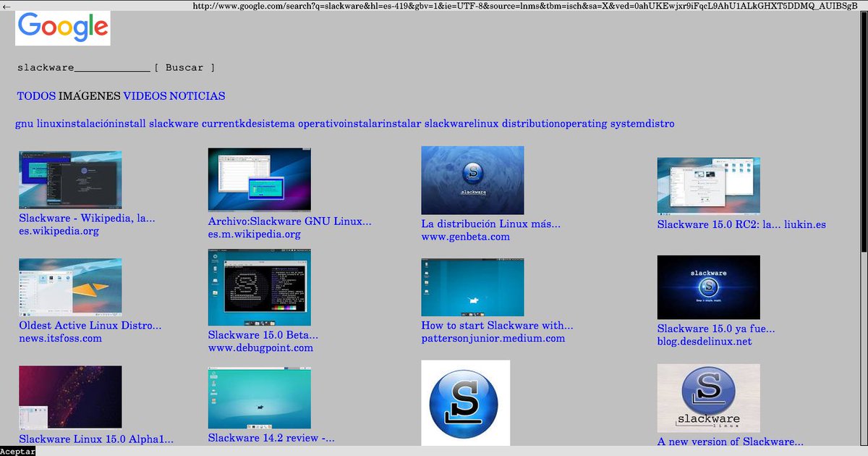Click www.genbeta.com source text
The height and width of the screenshot is (456, 868).
tap(466, 237)
